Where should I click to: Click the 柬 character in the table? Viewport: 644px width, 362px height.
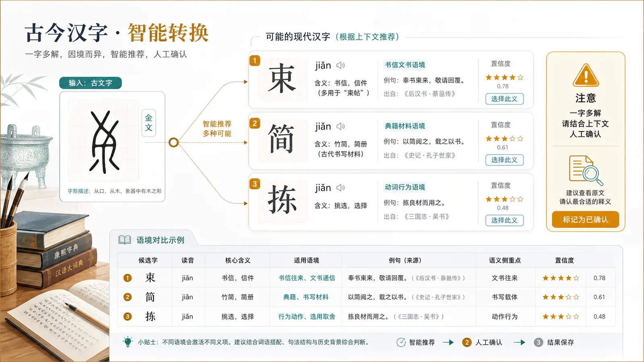click(150, 278)
